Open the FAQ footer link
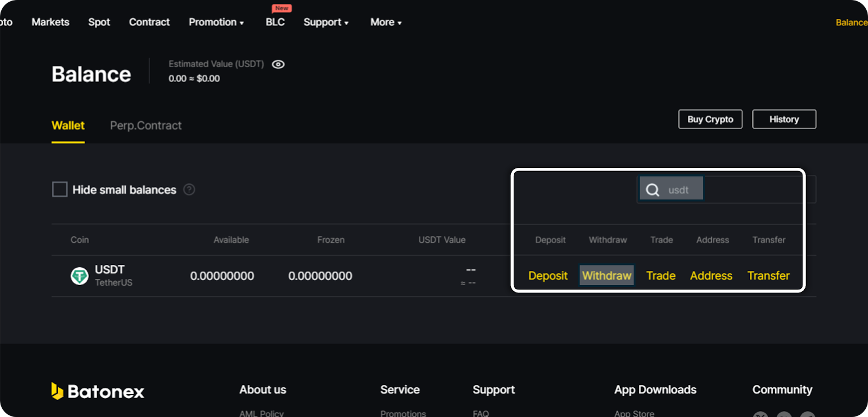The width and height of the screenshot is (868, 417). 481,413
